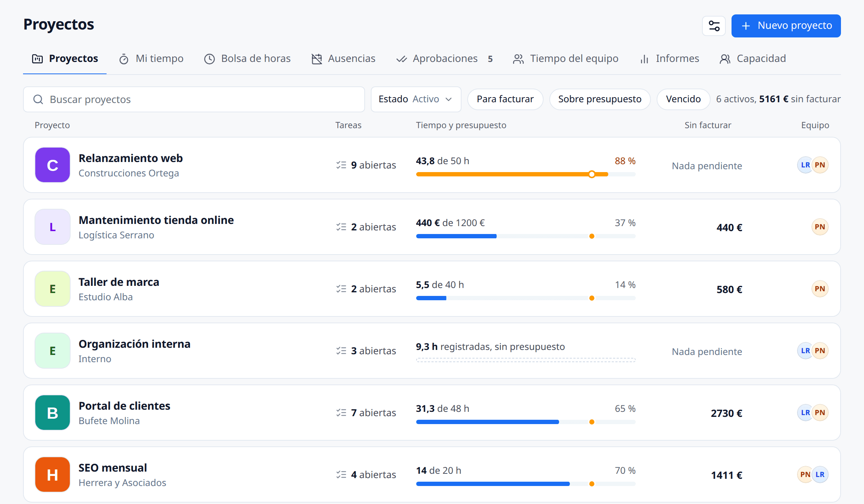This screenshot has height=504, width=864.
Task: Open the Bolsa de horas tab
Action: 247,59
